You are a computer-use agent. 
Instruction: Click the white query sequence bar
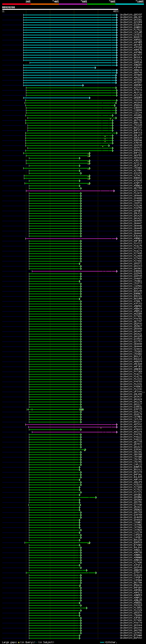pyautogui.click(x=60, y=9)
